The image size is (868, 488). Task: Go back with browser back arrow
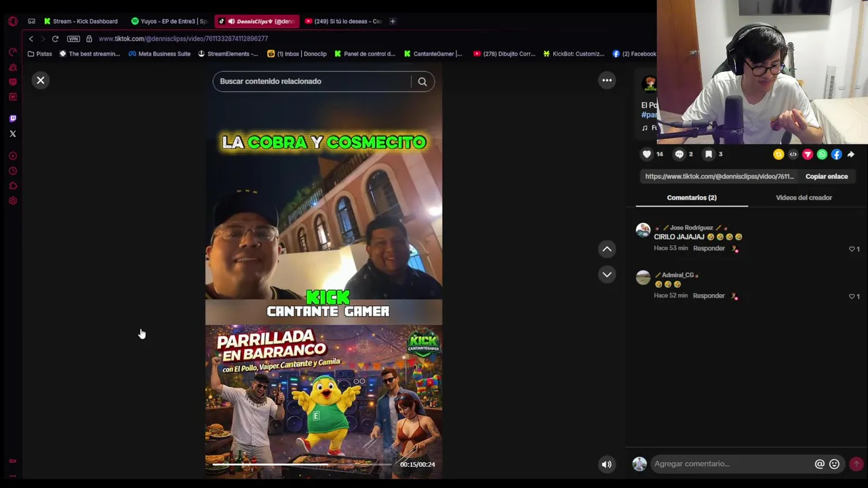coord(31,39)
